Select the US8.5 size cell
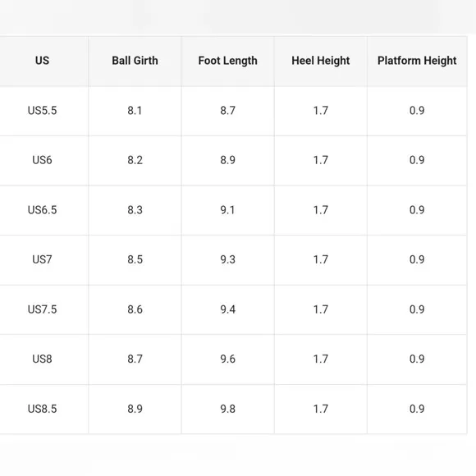 [x=42, y=409]
